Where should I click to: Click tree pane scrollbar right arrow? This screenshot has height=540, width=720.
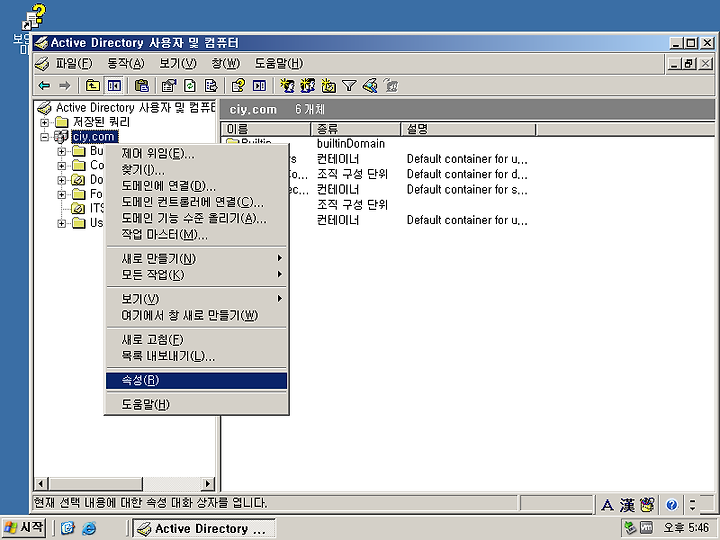(x=208, y=484)
